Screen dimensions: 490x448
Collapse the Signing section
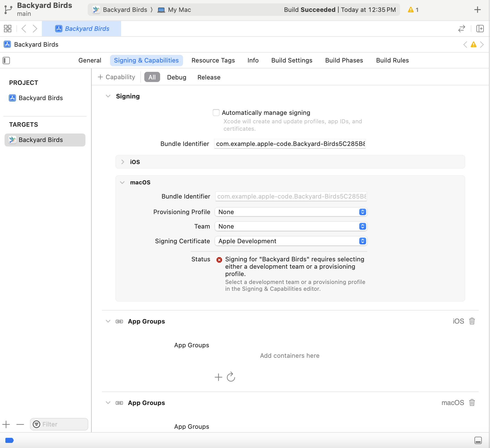click(108, 96)
